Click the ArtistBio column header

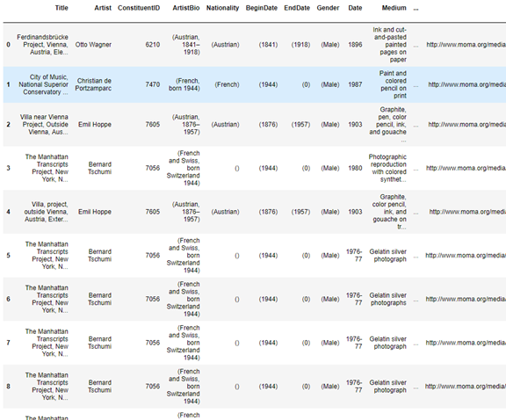[186, 8]
